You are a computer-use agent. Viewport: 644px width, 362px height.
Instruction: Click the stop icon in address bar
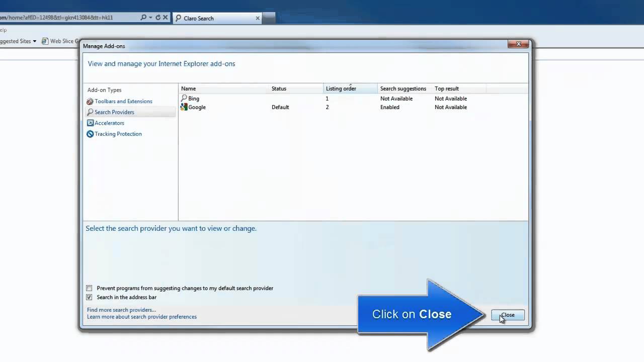[165, 18]
